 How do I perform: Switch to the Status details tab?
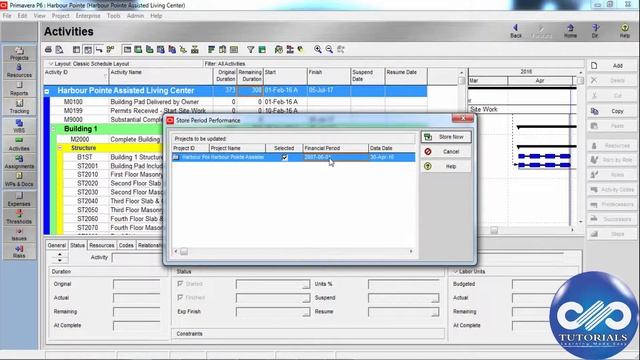click(78, 245)
